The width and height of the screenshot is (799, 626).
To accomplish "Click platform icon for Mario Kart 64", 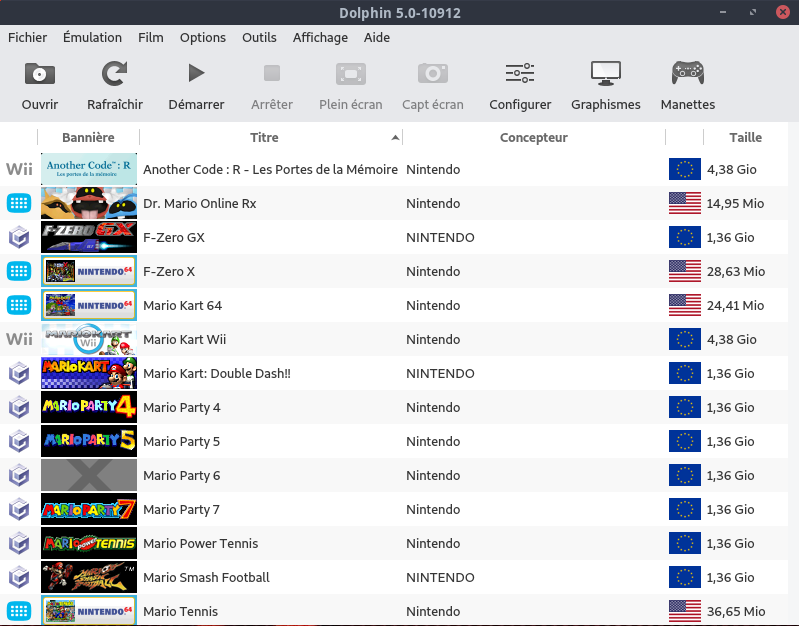I will 19,305.
